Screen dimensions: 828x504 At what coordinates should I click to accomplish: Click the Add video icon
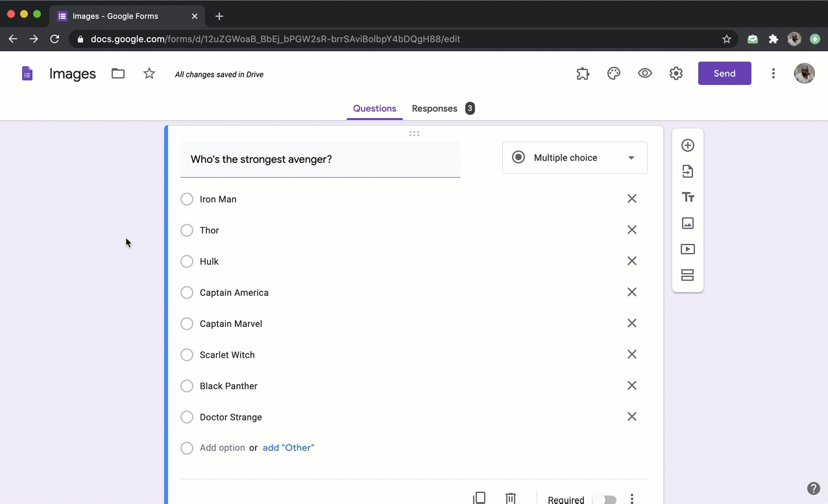(688, 249)
